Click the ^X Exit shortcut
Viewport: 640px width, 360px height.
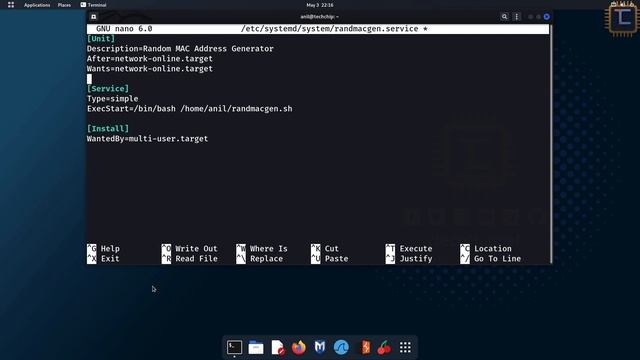103,259
